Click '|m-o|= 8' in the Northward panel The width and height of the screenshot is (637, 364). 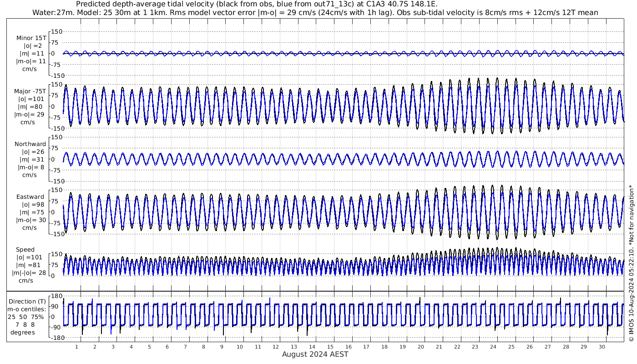coord(30,167)
